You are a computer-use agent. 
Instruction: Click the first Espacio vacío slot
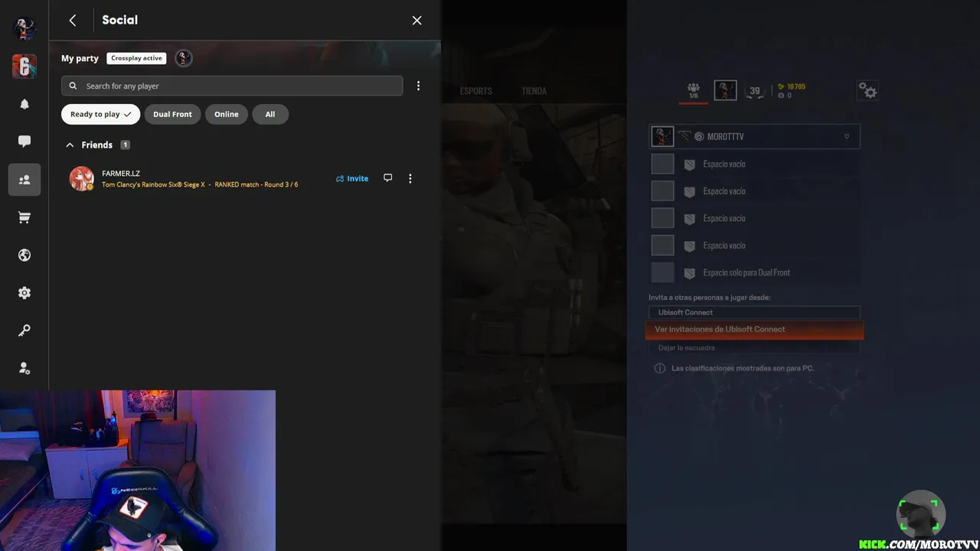point(755,164)
